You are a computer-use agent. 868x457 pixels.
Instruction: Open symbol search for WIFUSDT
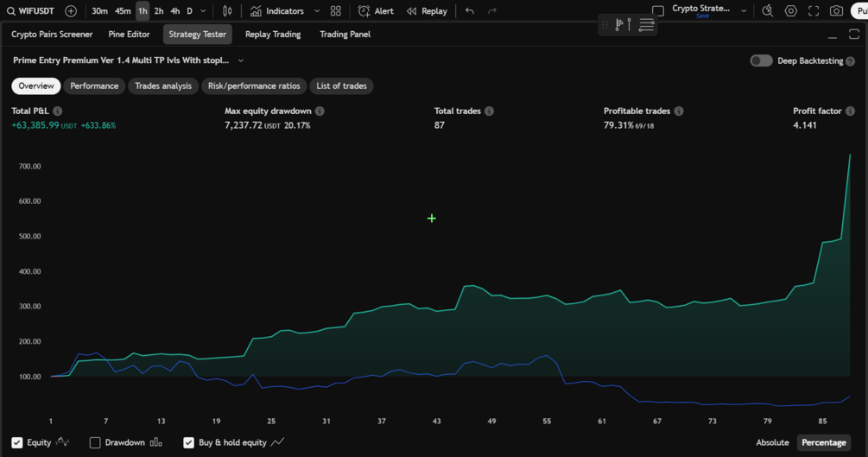30,11
